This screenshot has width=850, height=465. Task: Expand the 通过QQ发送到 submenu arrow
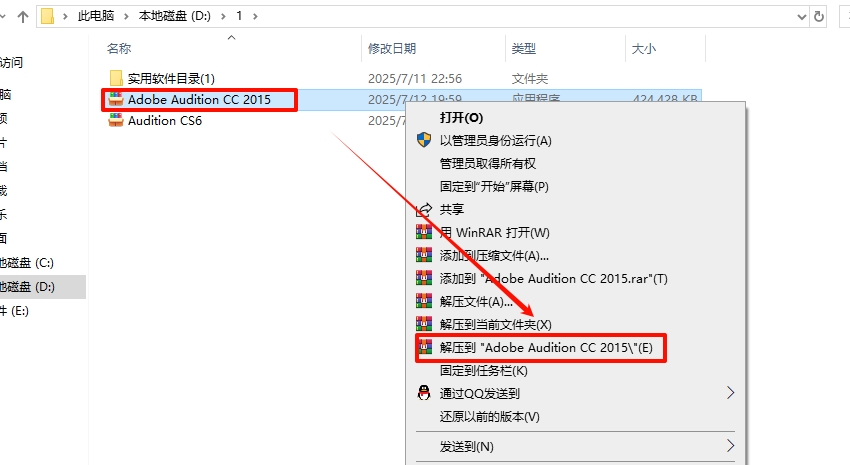730,392
